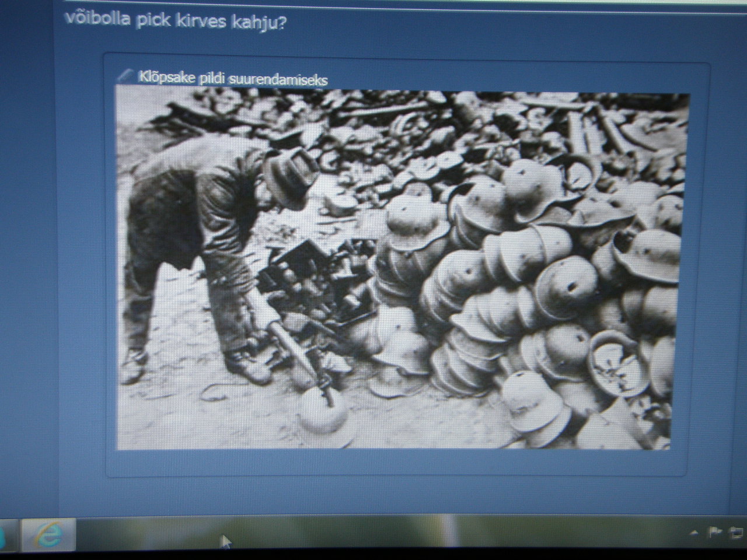This screenshot has height=560, width=747.
Task: Open Internet Explorer from the taskbar
Action: pos(48,535)
